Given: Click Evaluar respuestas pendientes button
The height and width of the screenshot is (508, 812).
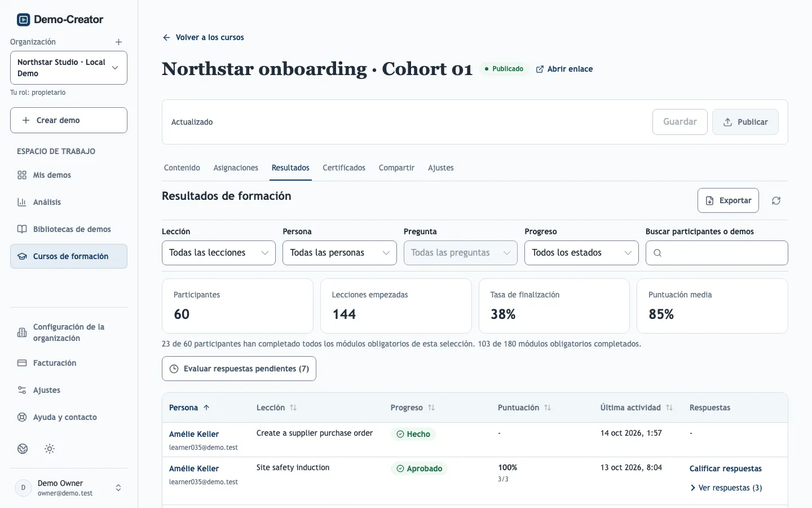Looking at the screenshot, I should click(x=239, y=369).
